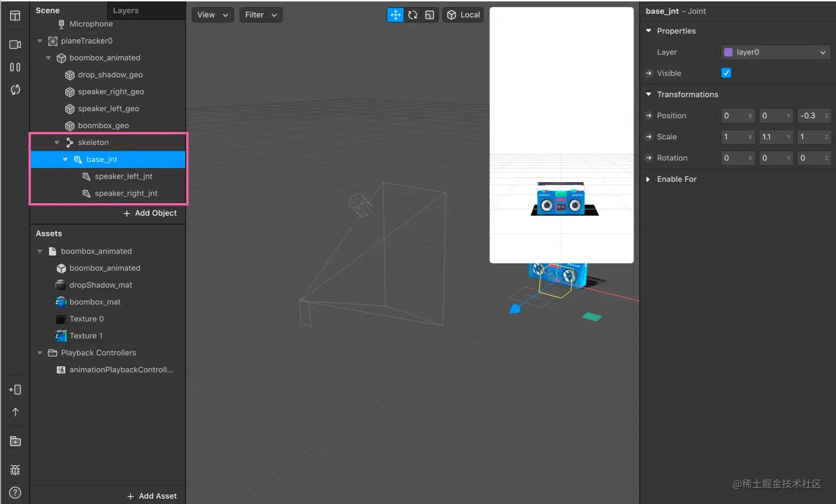Click the speaker_right_jnt joint icon
Image resolution: width=836 pixels, height=504 pixels.
coord(86,193)
